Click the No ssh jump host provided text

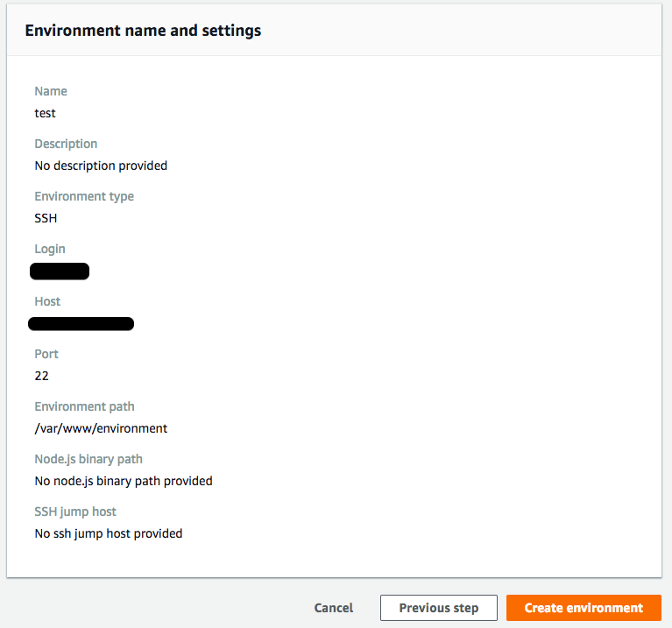point(109,533)
